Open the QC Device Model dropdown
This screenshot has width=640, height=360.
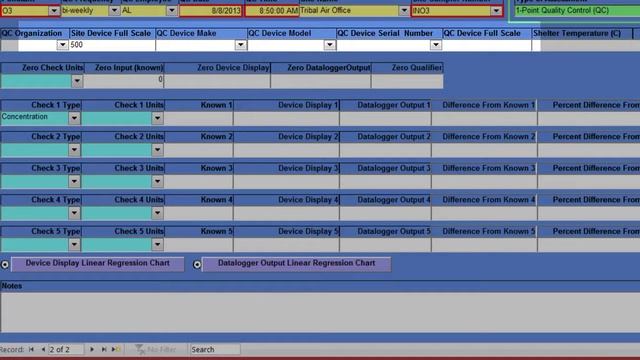pyautogui.click(x=329, y=45)
